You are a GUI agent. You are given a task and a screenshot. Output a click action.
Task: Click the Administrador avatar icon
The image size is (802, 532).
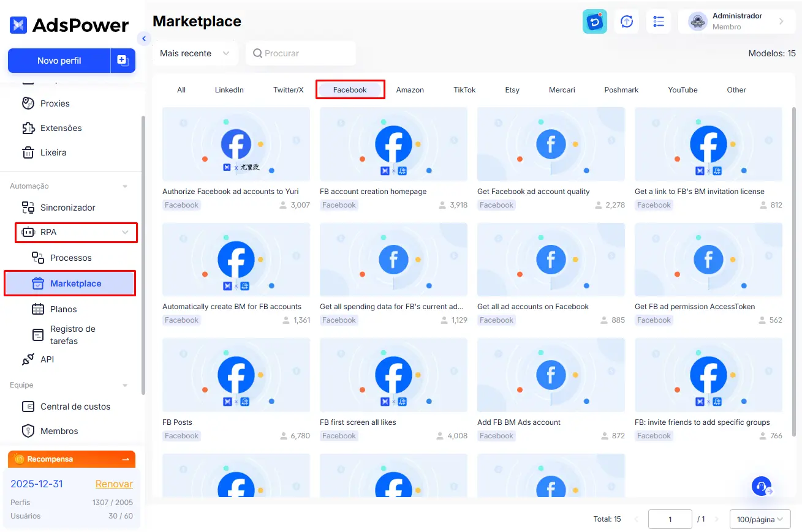click(x=698, y=21)
